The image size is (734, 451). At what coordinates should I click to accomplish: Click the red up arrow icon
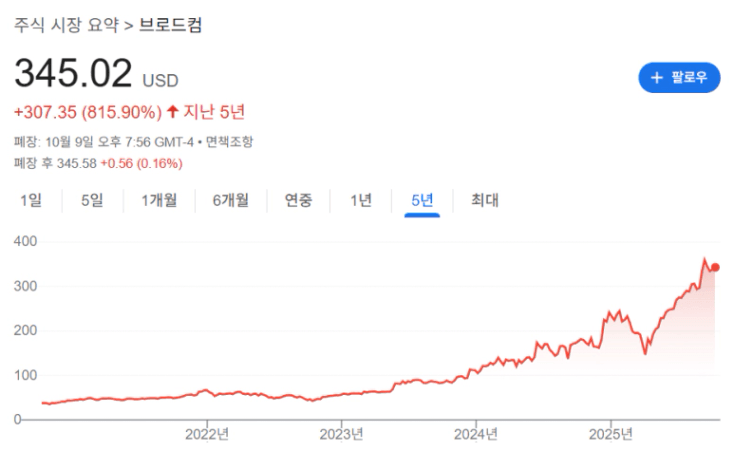click(x=173, y=111)
